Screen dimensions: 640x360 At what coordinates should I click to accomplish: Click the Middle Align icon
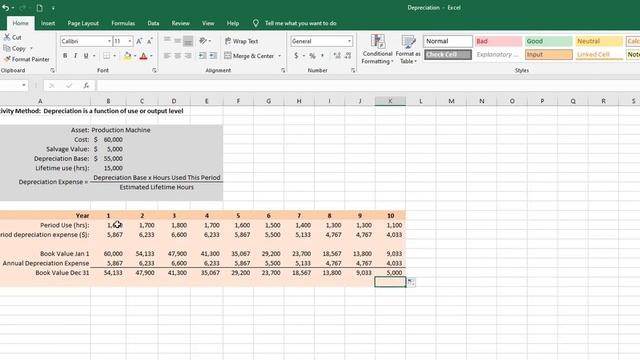coord(178,41)
